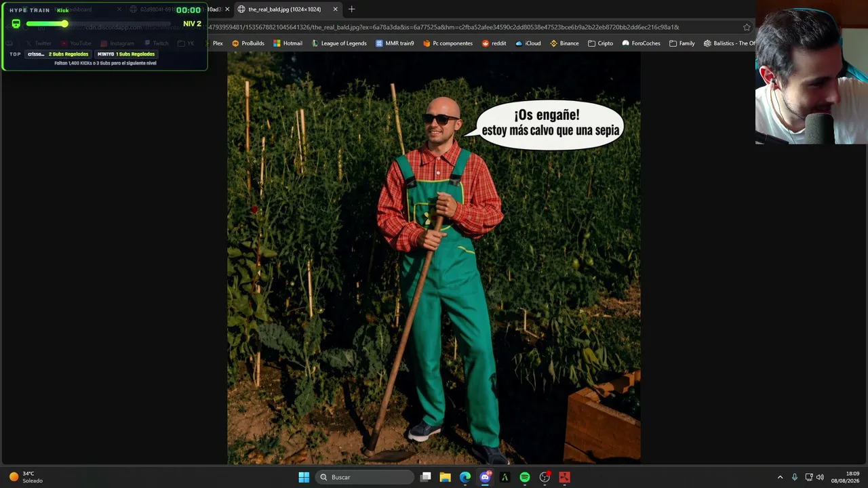Open the circular app with red badge
The width and height of the screenshot is (868, 488).
click(545, 477)
